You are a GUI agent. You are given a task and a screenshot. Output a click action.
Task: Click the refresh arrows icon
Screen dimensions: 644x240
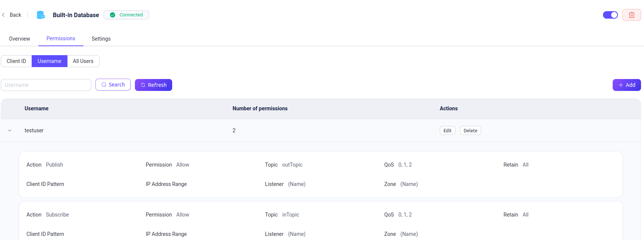(x=143, y=85)
